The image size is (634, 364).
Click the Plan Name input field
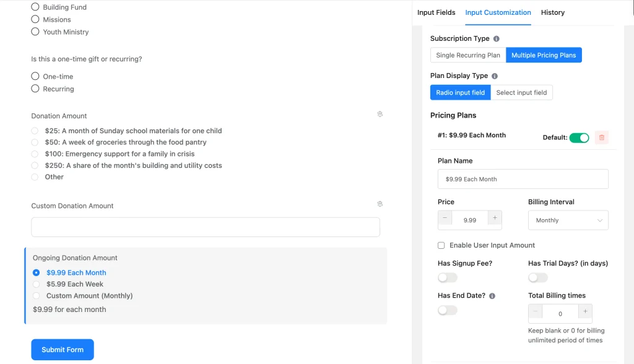pyautogui.click(x=523, y=179)
